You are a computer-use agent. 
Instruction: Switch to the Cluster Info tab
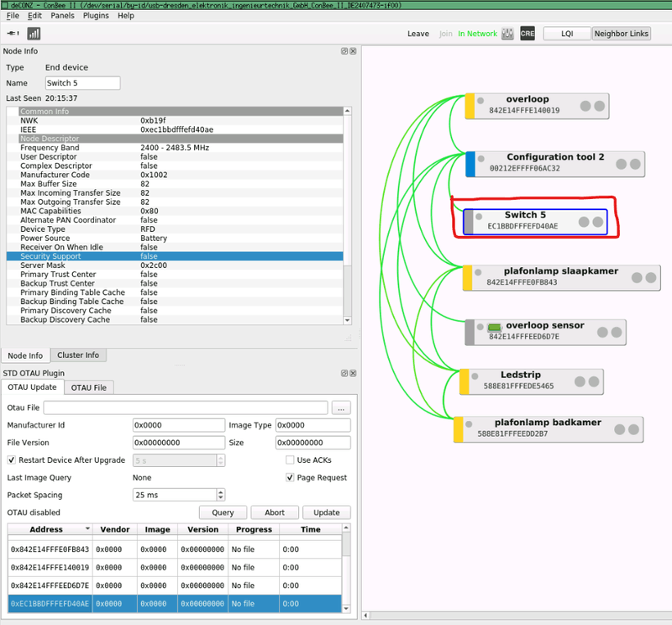79,355
